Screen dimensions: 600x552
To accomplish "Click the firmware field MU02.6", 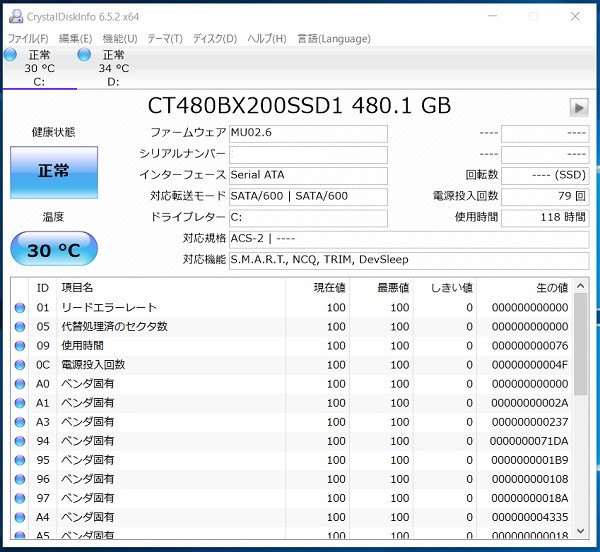I will click(308, 134).
